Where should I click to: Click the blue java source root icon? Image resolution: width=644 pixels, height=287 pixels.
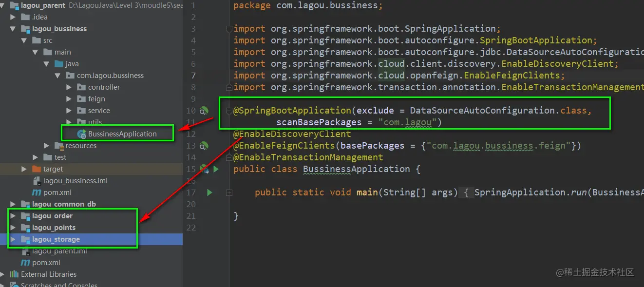pyautogui.click(x=59, y=64)
